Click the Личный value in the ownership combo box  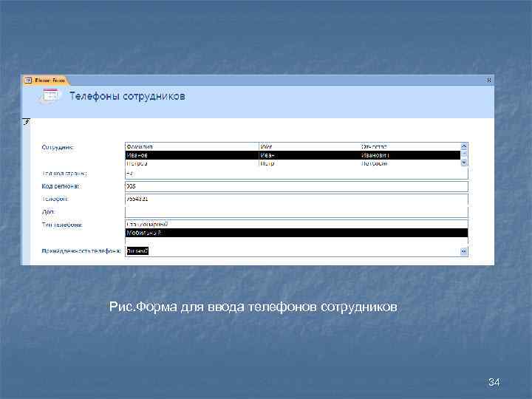click(137, 251)
